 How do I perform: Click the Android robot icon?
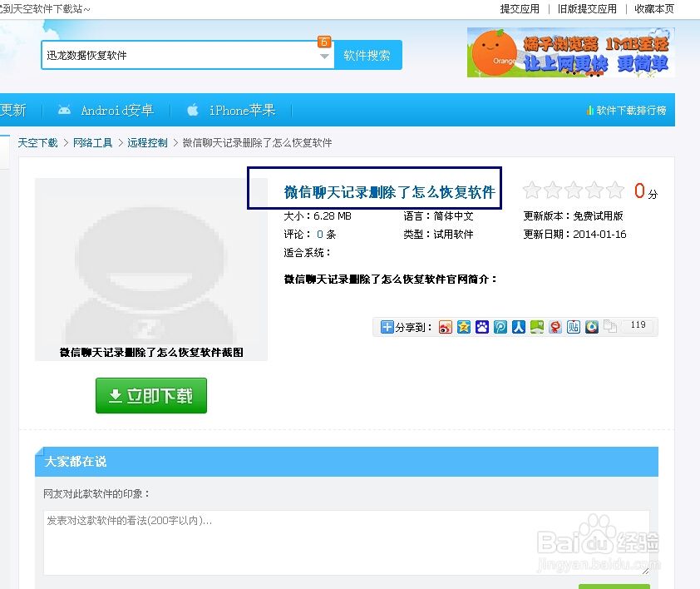click(x=64, y=110)
